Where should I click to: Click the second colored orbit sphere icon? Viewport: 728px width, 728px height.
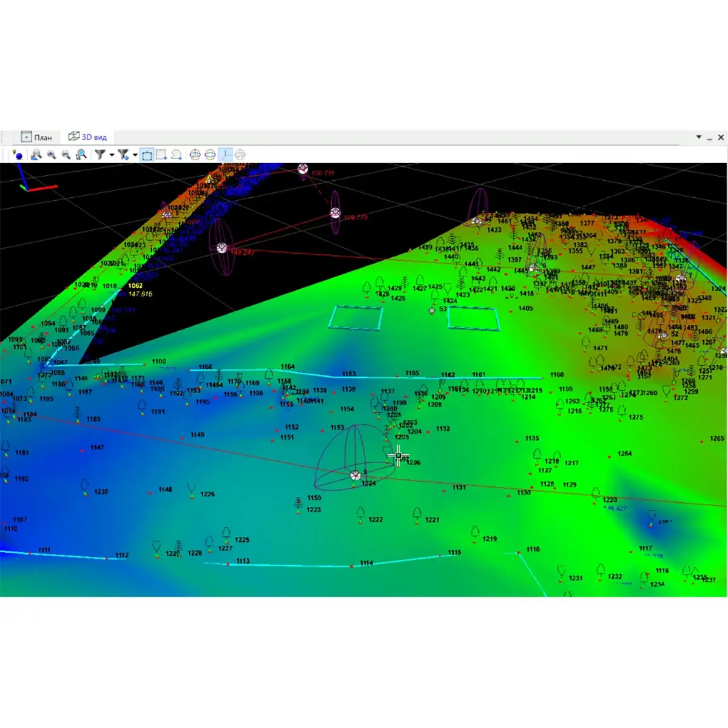coord(210,155)
